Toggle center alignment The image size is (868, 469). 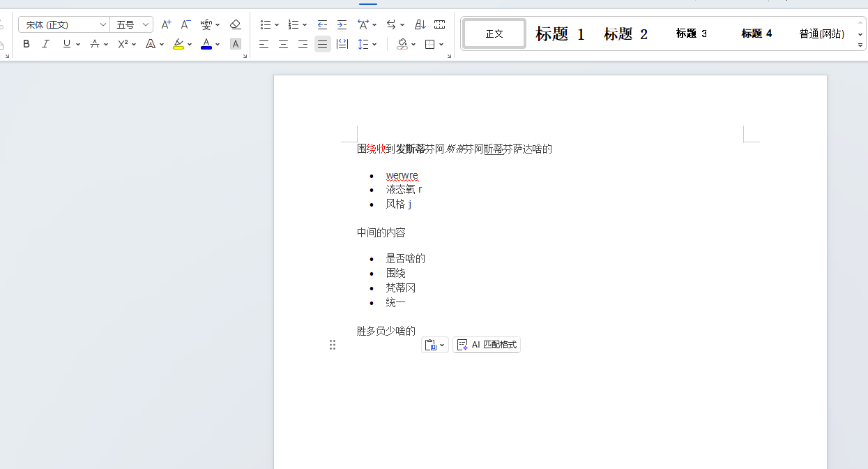283,44
